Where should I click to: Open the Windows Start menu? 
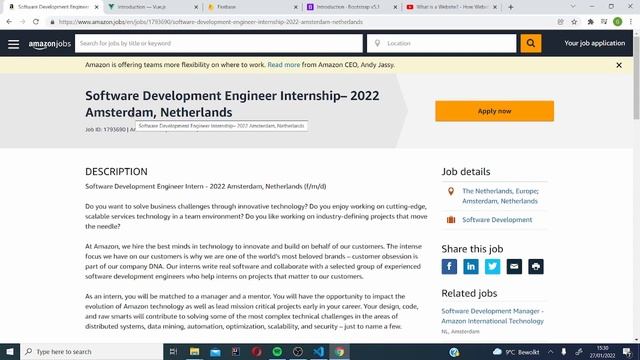tap(10, 351)
